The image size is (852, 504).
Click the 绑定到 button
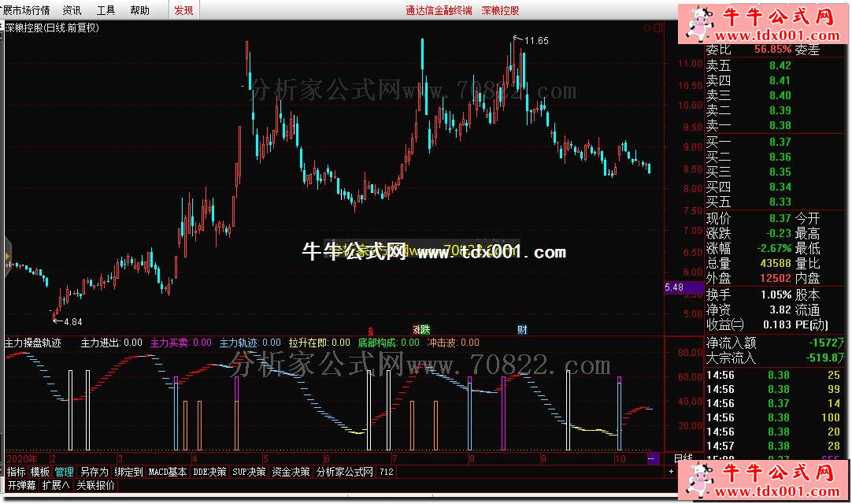[x=128, y=472]
